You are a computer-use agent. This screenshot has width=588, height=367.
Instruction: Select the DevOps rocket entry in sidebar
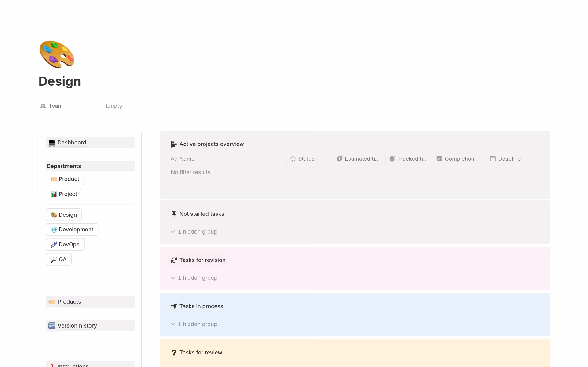[65, 244]
